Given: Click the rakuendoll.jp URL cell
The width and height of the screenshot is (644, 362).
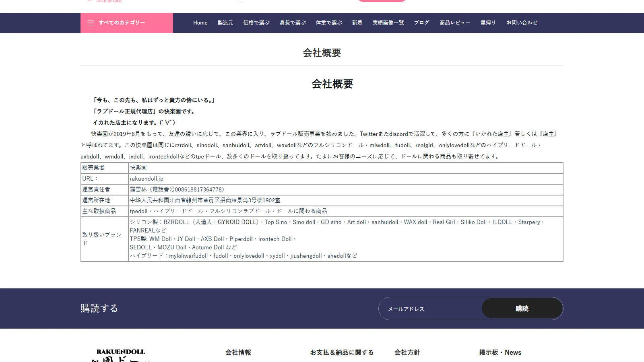Looking at the screenshot, I should tap(345, 179).
